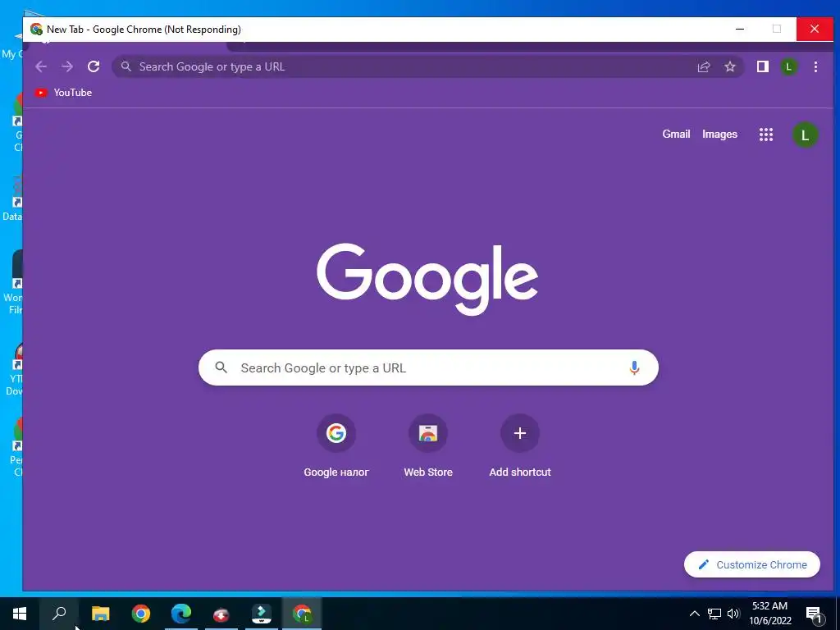Start voice search with the microphone
This screenshot has width=840, height=630.
(x=634, y=367)
